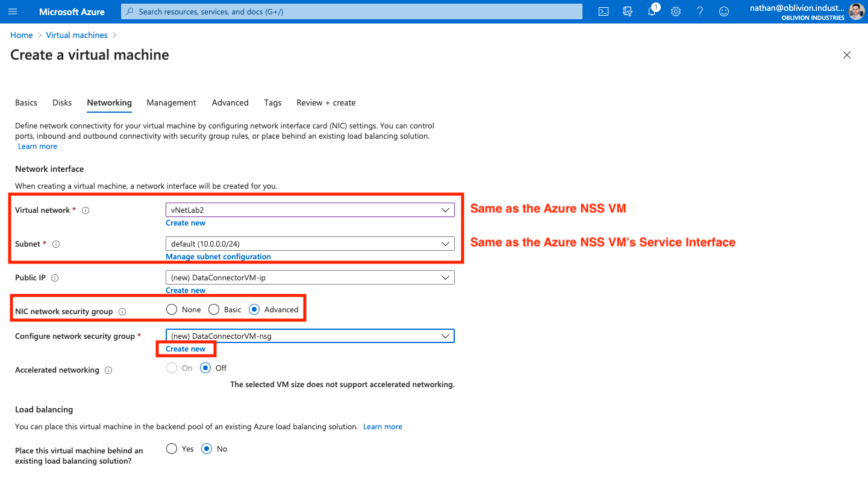Screen dimensions: 868x495
Task: Select Basic NIC network security group option
Action: tap(214, 309)
